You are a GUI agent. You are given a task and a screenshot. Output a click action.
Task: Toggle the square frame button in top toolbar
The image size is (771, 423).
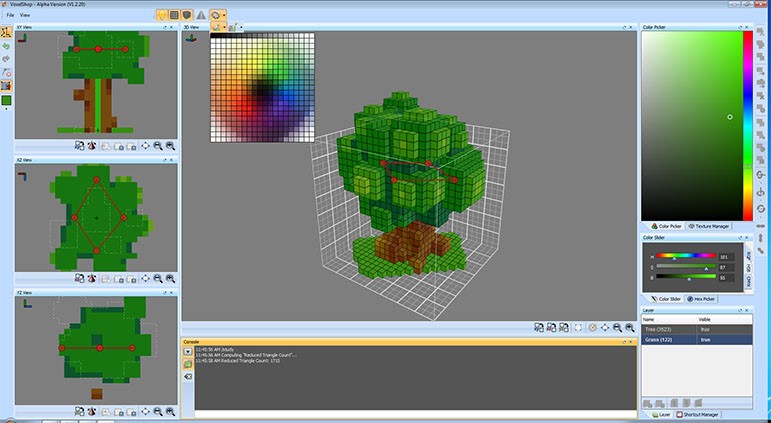click(176, 15)
